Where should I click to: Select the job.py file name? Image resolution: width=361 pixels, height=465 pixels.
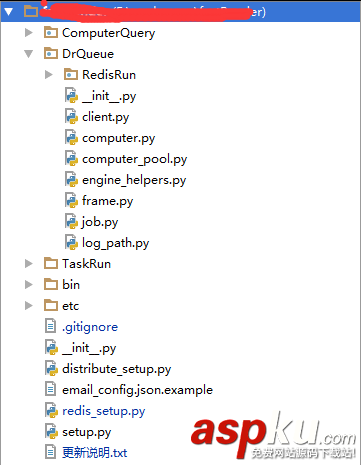(100, 222)
